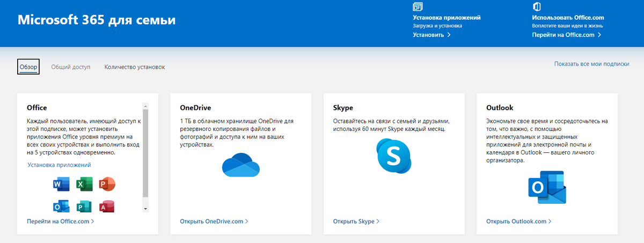The height and width of the screenshot is (243, 644).
Task: Click the Microsoft 365 для семьи heading
Action: (x=97, y=20)
